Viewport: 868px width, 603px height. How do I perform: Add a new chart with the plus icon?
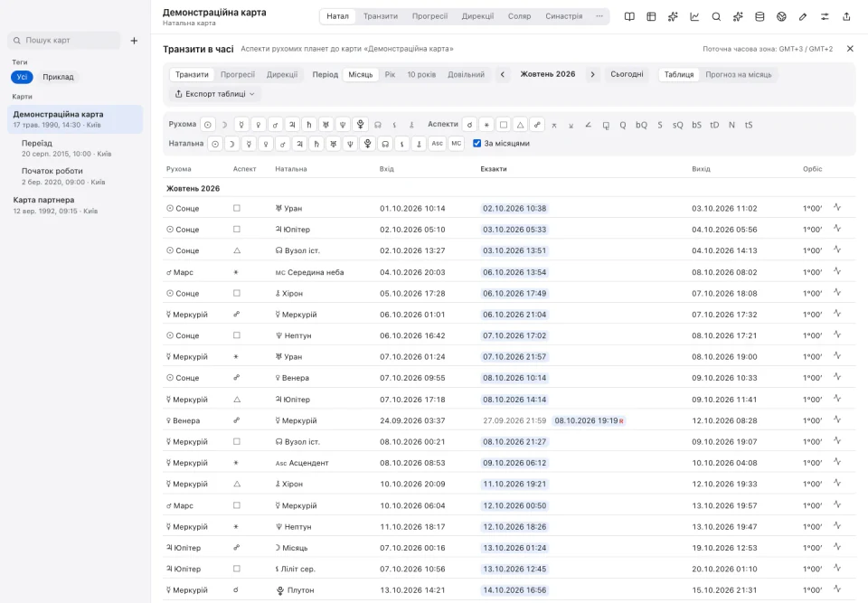tap(134, 41)
